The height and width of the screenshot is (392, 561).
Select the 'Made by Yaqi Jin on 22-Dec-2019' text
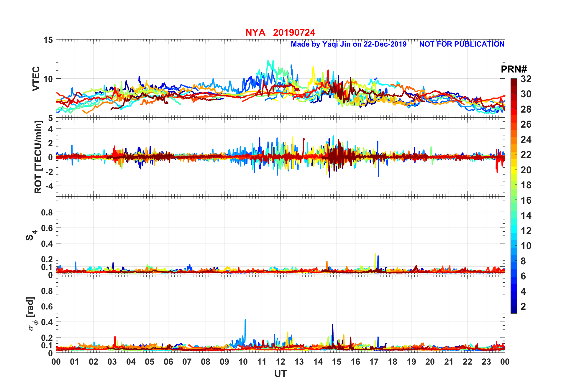(349, 44)
